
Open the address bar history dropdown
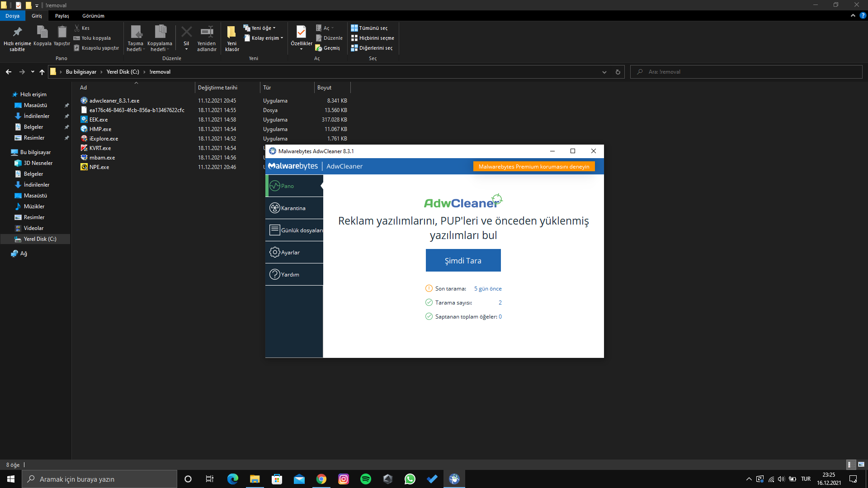tap(604, 72)
